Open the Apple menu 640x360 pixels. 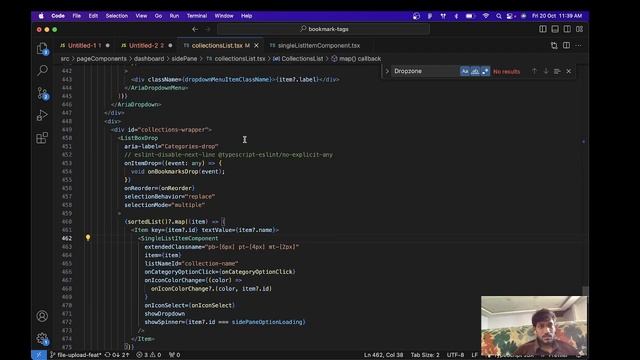click(41, 16)
